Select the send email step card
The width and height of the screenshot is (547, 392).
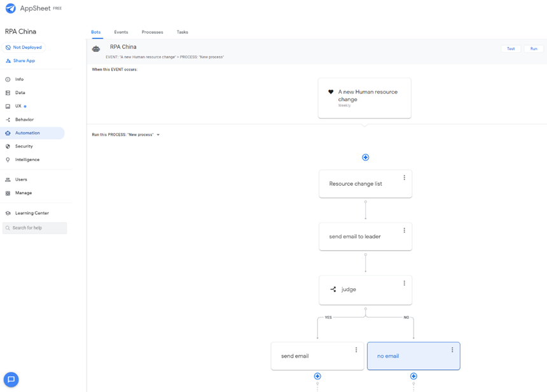317,356
